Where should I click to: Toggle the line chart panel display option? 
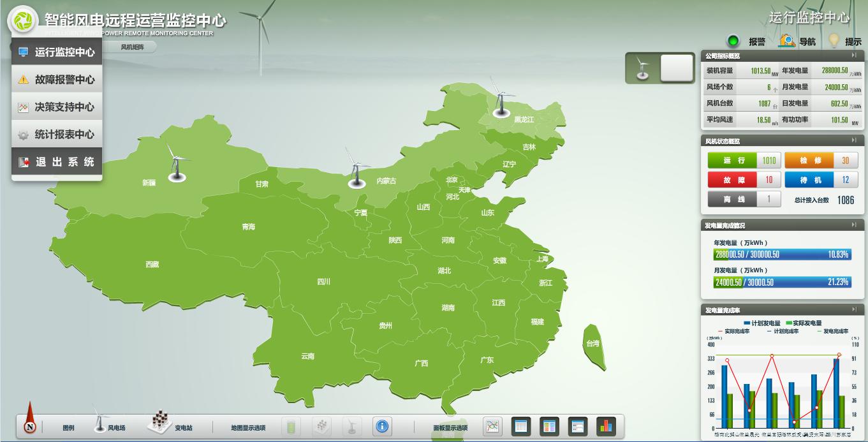[x=492, y=426]
